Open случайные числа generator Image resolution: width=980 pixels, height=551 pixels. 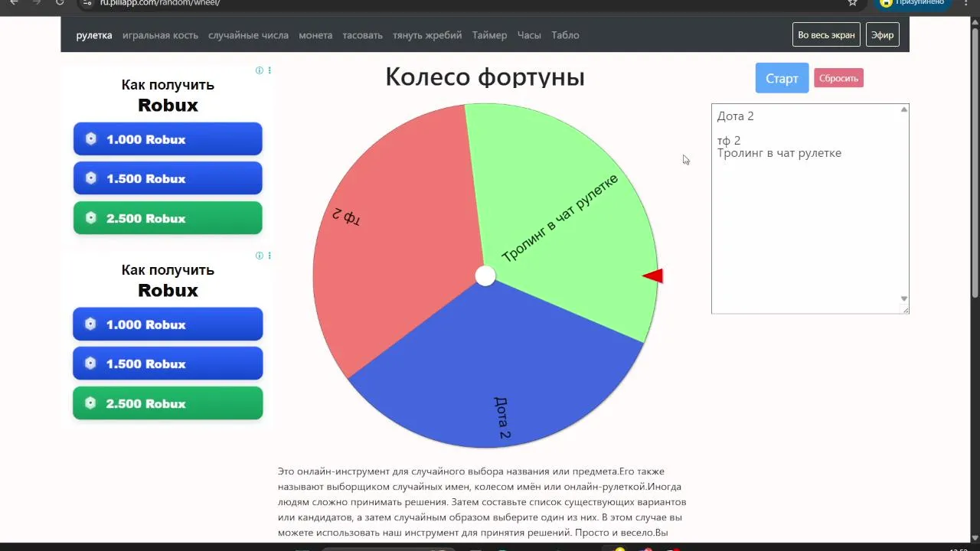click(248, 35)
